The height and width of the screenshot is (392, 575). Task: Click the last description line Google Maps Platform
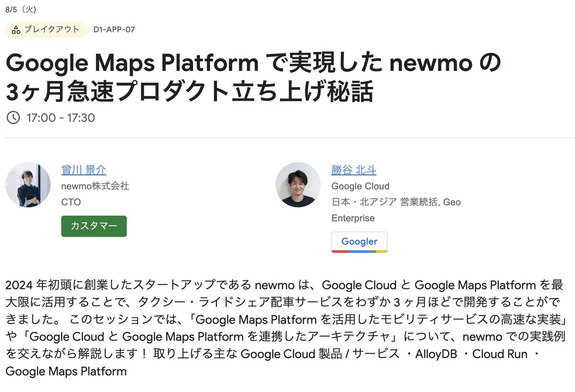(x=66, y=371)
